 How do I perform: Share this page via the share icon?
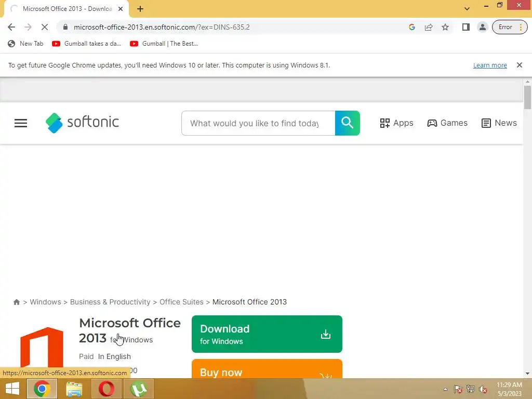coord(429,27)
